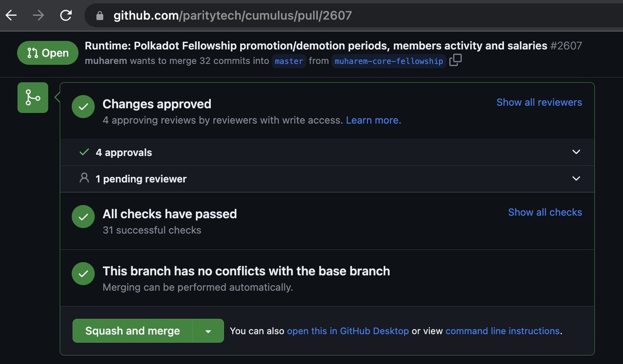Open the merge method dropdown arrow

tap(208, 331)
